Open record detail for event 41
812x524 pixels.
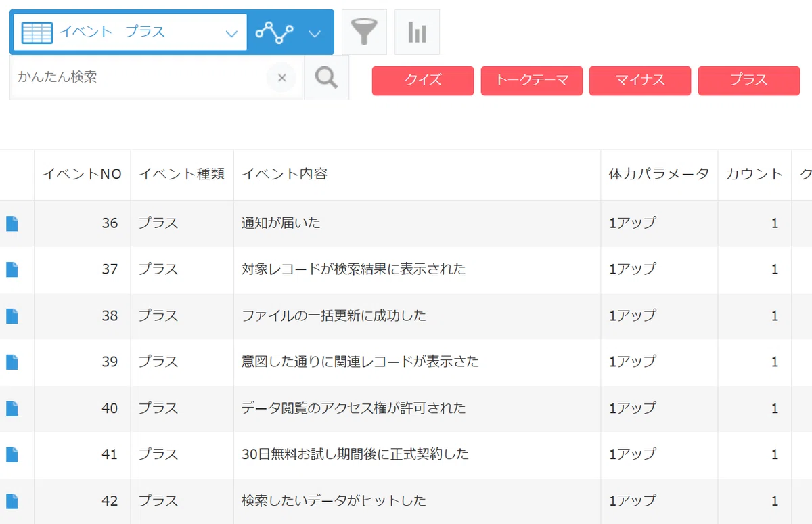(x=12, y=455)
